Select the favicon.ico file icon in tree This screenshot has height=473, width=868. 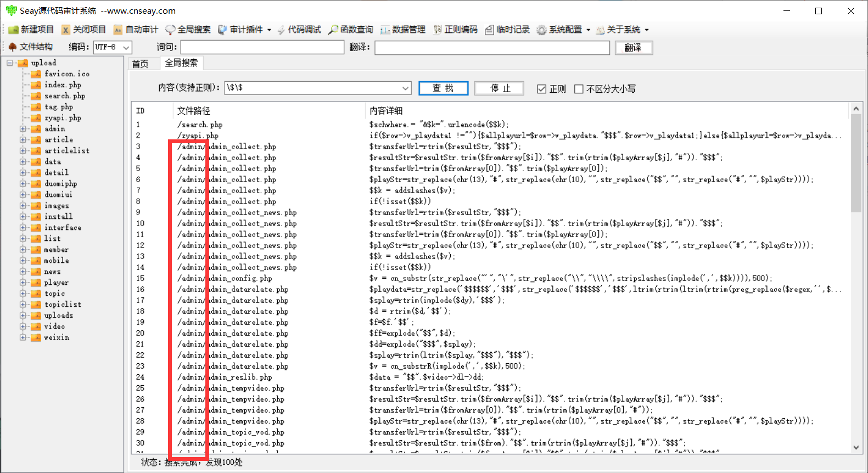[36, 74]
